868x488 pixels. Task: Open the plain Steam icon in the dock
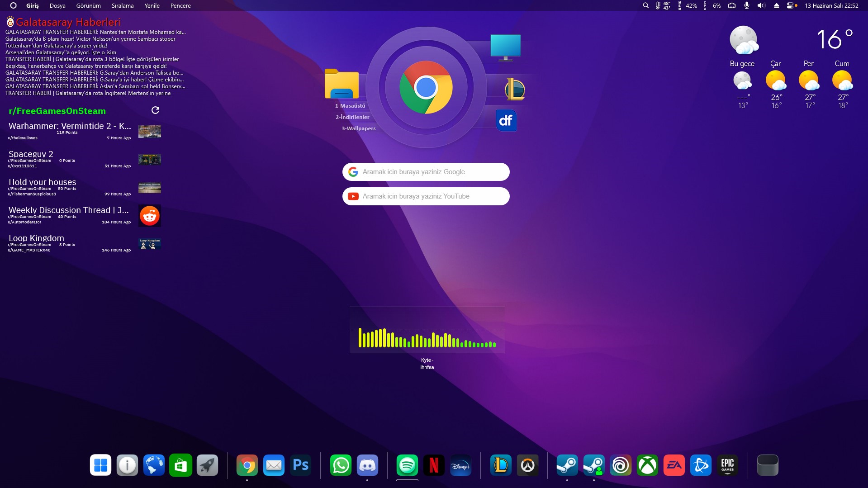pyautogui.click(x=567, y=465)
